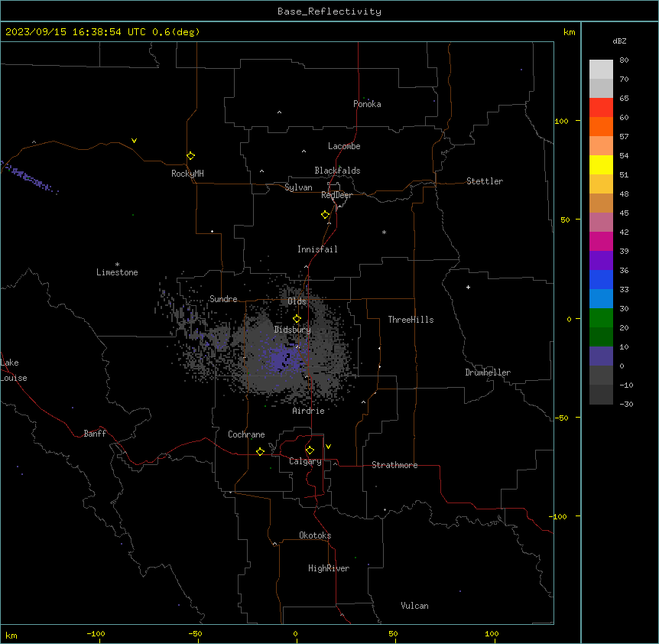Click the white asterisk east of Innisfail
Screen dimensions: 659x644
click(x=384, y=232)
